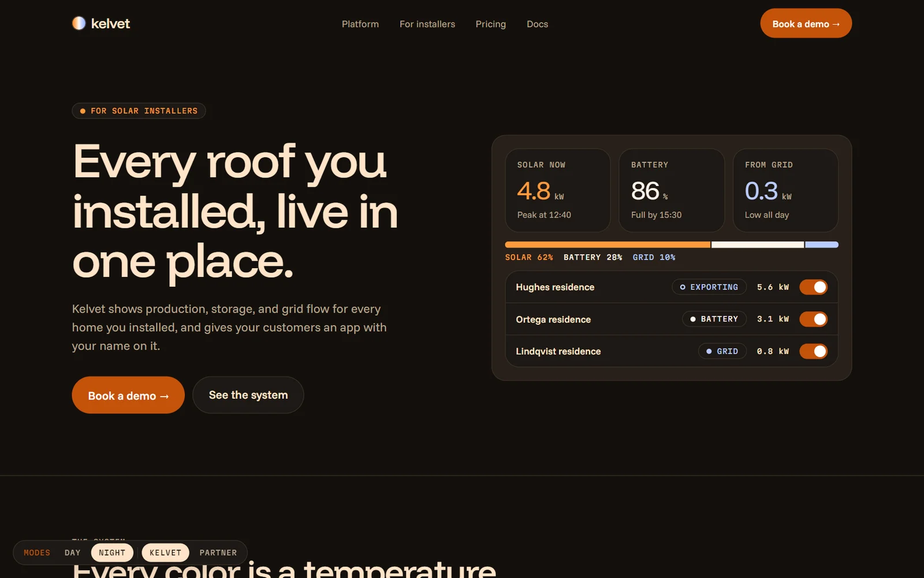This screenshot has height=578, width=924.
Task: Click the 3.1 kW value
Action: pyautogui.click(x=773, y=319)
